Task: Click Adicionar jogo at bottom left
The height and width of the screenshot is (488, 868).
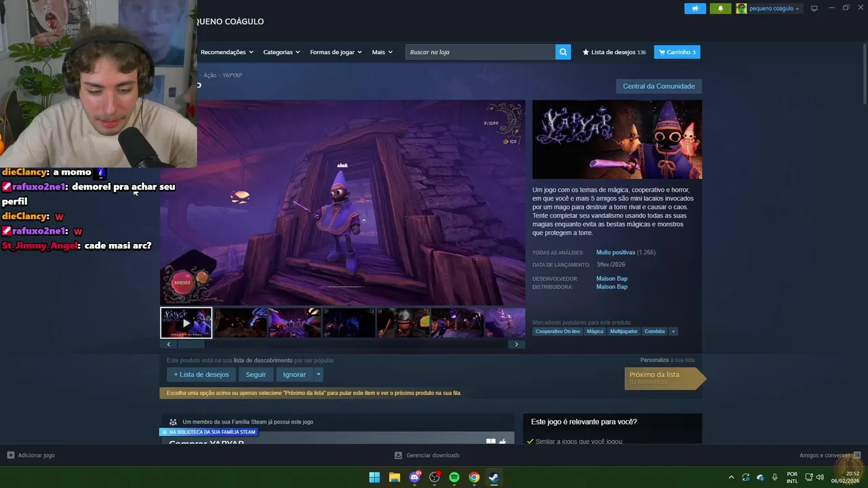Action: tap(31, 455)
